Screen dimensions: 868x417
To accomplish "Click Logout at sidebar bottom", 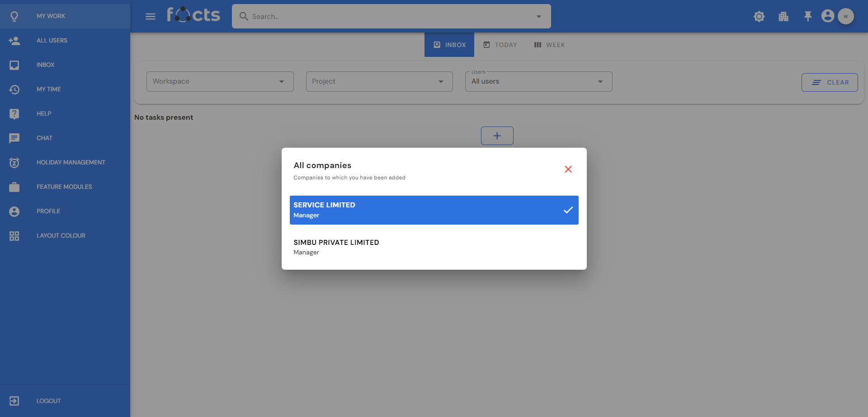I will pos(48,401).
